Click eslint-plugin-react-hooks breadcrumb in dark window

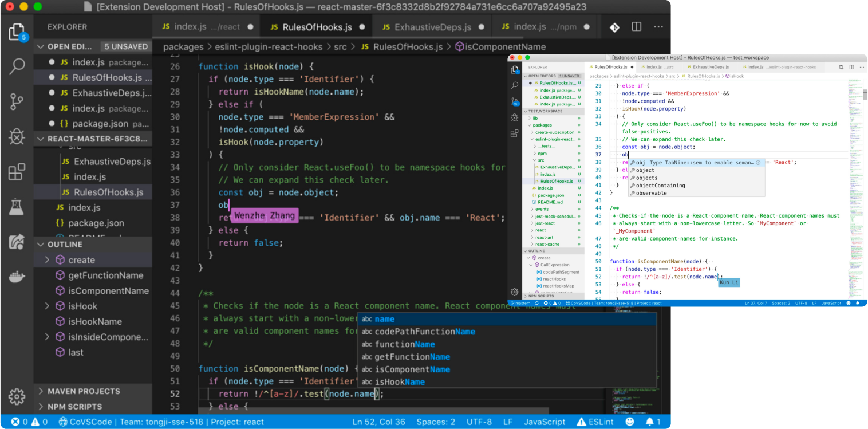click(x=269, y=47)
